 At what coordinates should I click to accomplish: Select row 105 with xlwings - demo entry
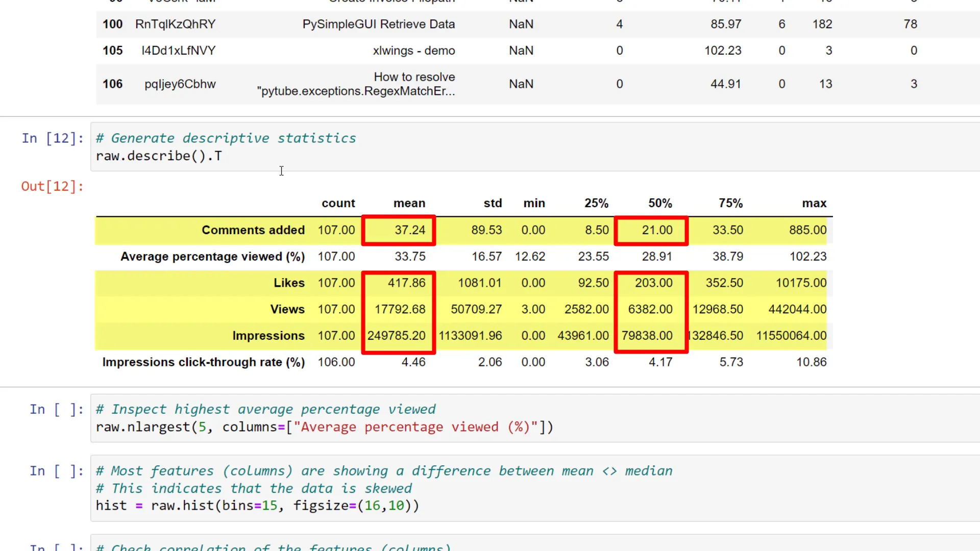click(x=414, y=51)
